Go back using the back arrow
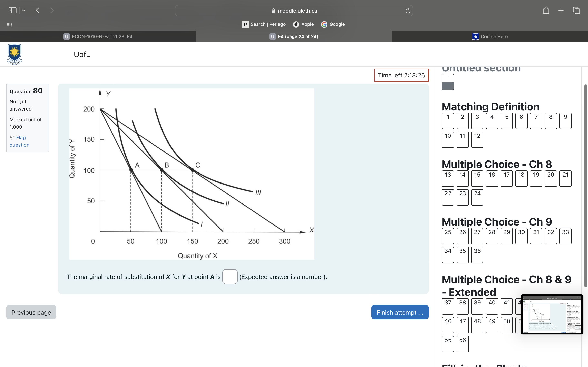The height and width of the screenshot is (367, 588). click(37, 10)
